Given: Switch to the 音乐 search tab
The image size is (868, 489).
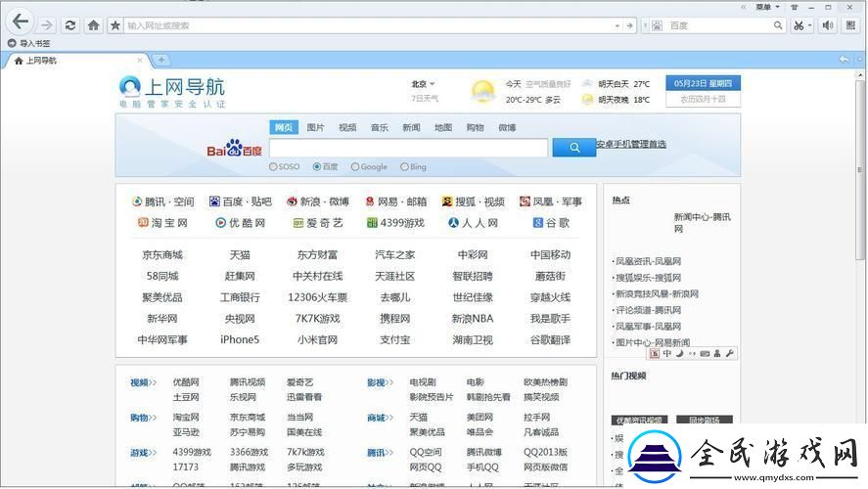Looking at the screenshot, I should coord(379,127).
